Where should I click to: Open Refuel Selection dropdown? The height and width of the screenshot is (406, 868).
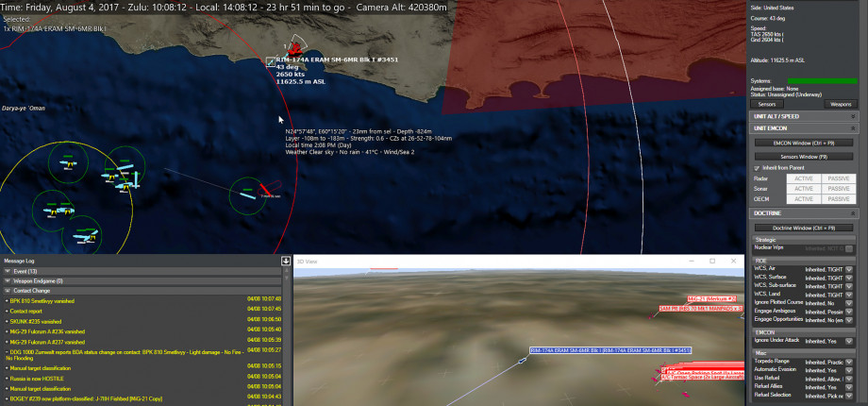848,396
